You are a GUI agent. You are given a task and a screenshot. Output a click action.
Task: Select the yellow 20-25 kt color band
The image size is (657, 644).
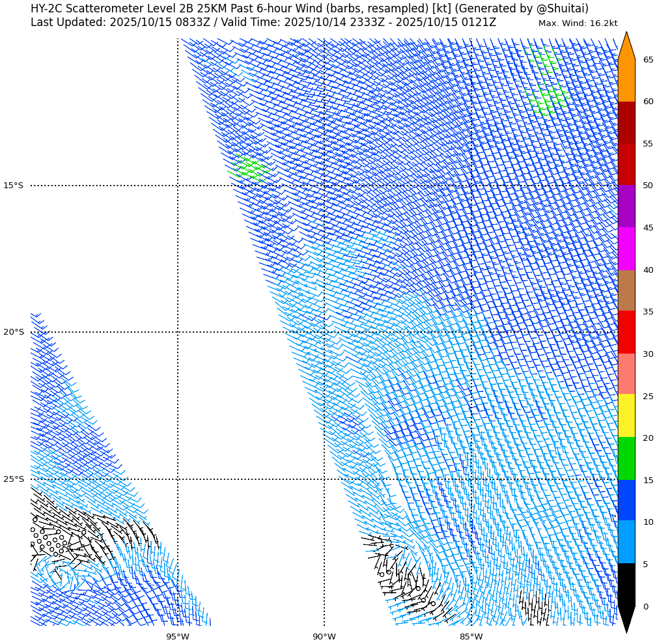click(626, 415)
